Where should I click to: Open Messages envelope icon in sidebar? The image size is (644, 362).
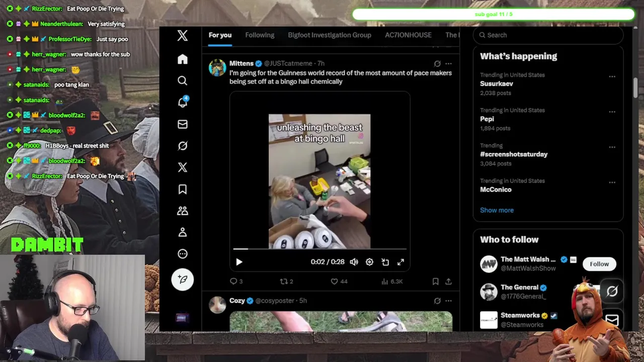183,124
